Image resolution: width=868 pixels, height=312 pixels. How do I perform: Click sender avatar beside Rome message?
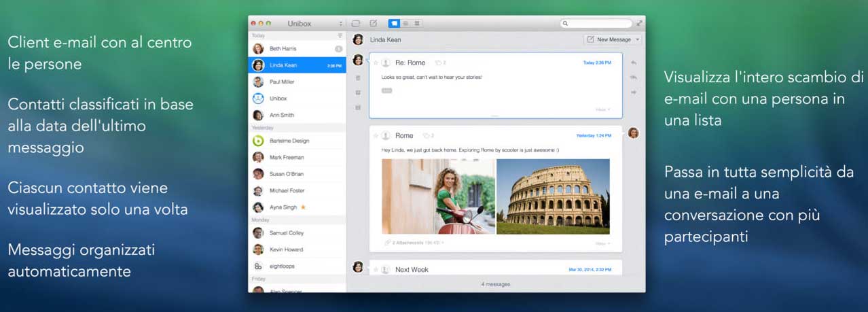pyautogui.click(x=633, y=133)
